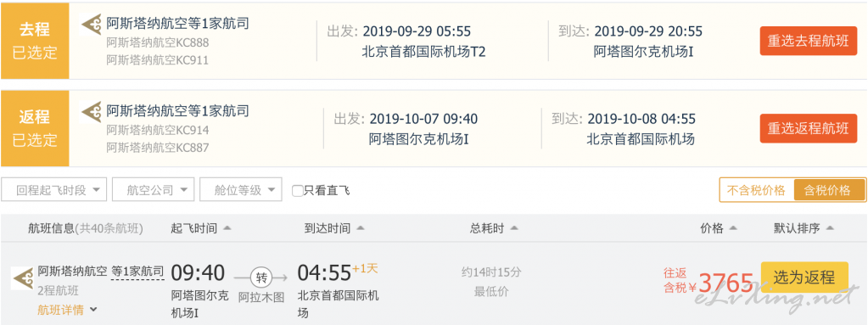Click 重选去程航班 button
The width and height of the screenshot is (868, 325).
pyautogui.click(x=809, y=41)
